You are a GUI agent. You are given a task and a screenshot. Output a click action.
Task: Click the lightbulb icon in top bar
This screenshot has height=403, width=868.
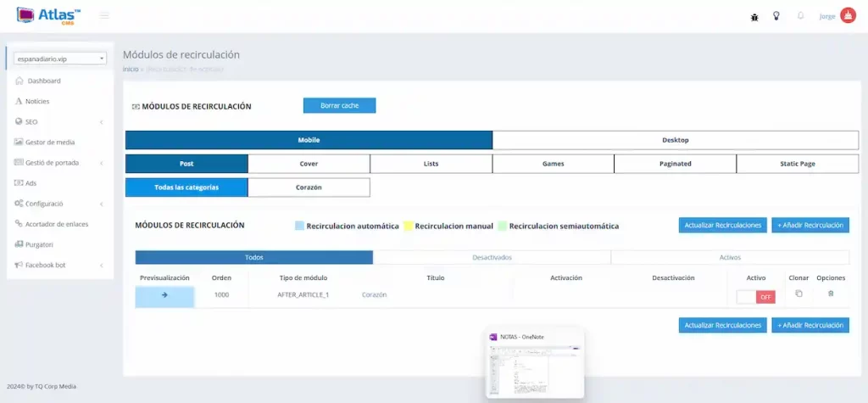[x=776, y=16]
